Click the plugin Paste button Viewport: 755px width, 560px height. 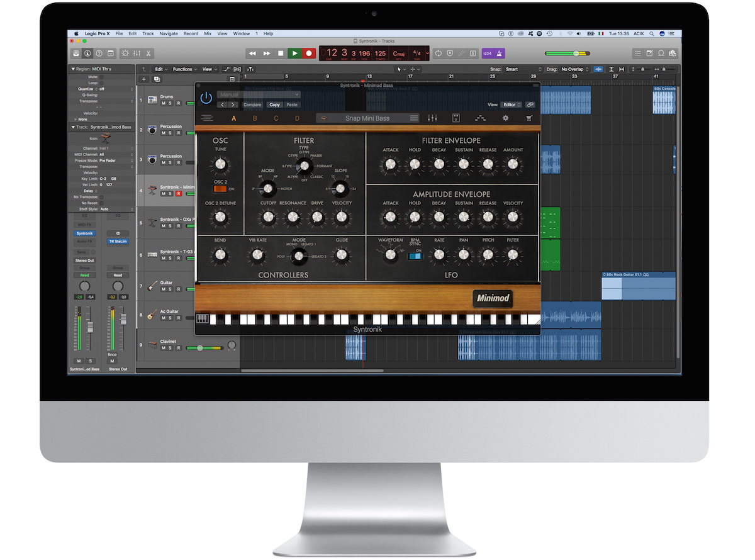[x=292, y=104]
